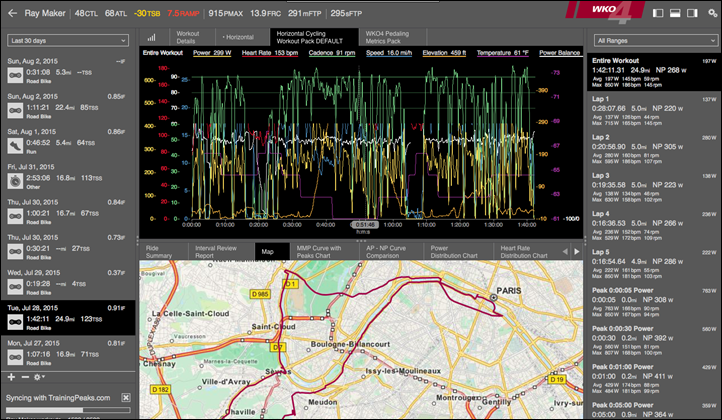Click the 7.5 RAMP value in header

coord(183,13)
